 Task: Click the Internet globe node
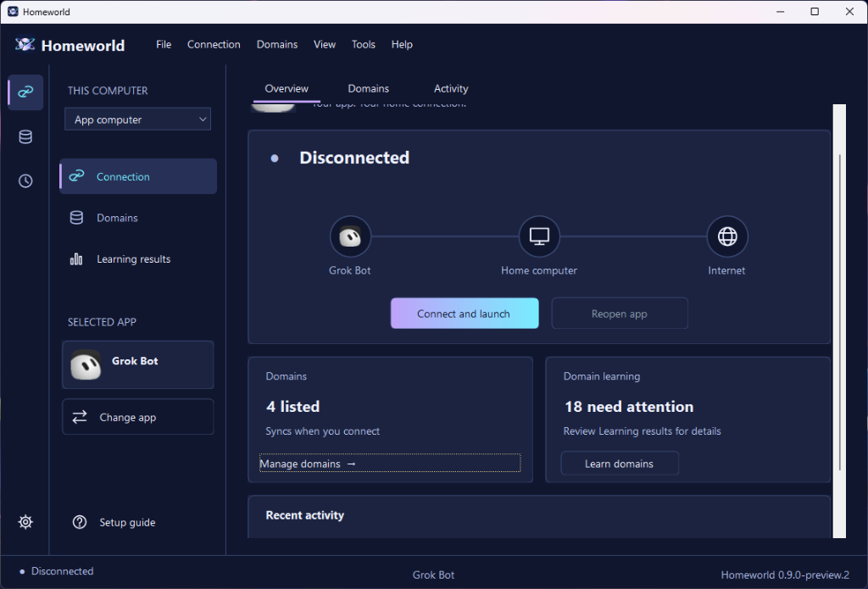pos(726,236)
